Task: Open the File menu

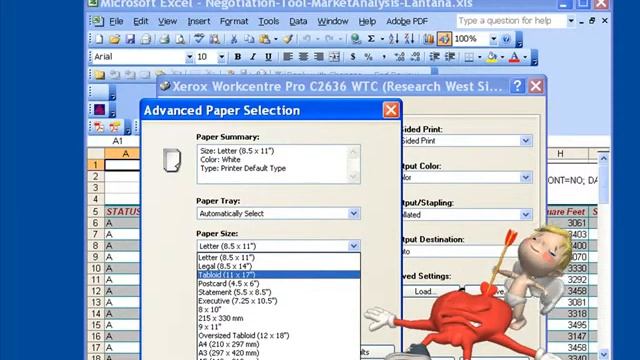Action: (116, 21)
